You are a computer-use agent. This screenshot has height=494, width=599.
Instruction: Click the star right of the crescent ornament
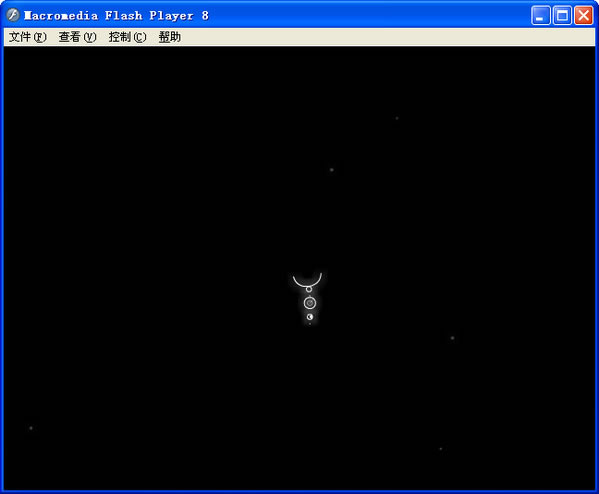point(452,338)
